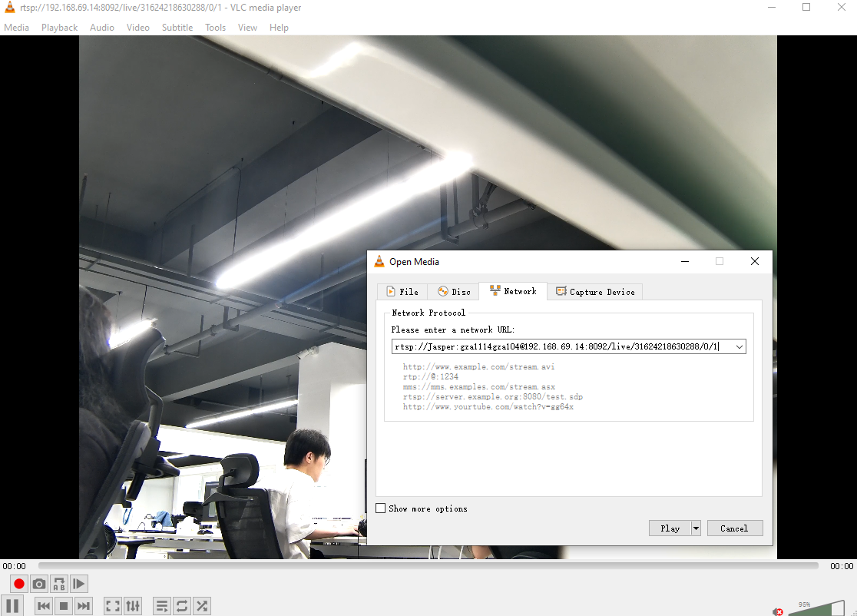
Task: Take a snapshot with the camera icon
Action: coord(39,584)
